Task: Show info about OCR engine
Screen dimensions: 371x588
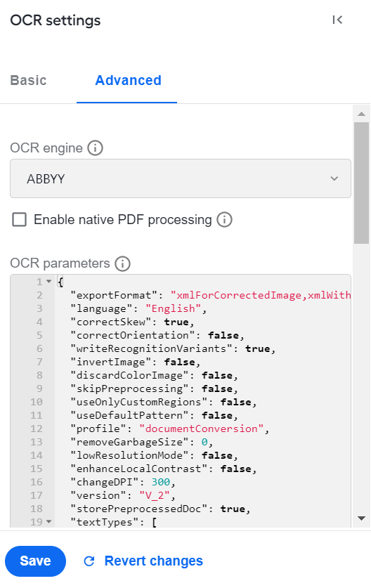Action: tap(96, 148)
